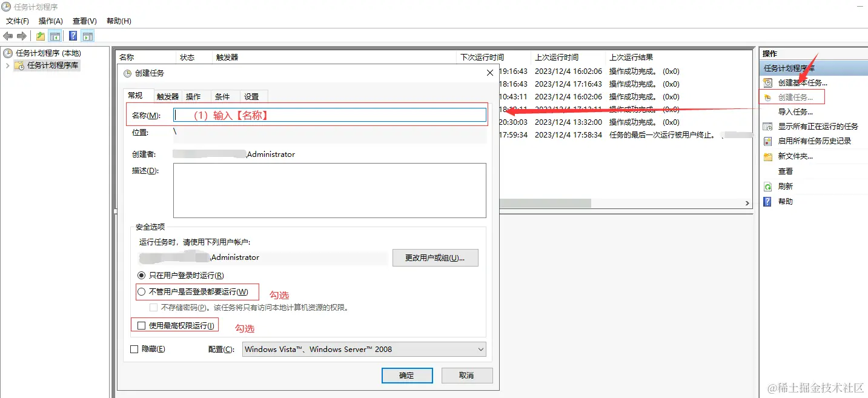The image size is (868, 398).
Task: Click the 确定 button
Action: coord(407,376)
